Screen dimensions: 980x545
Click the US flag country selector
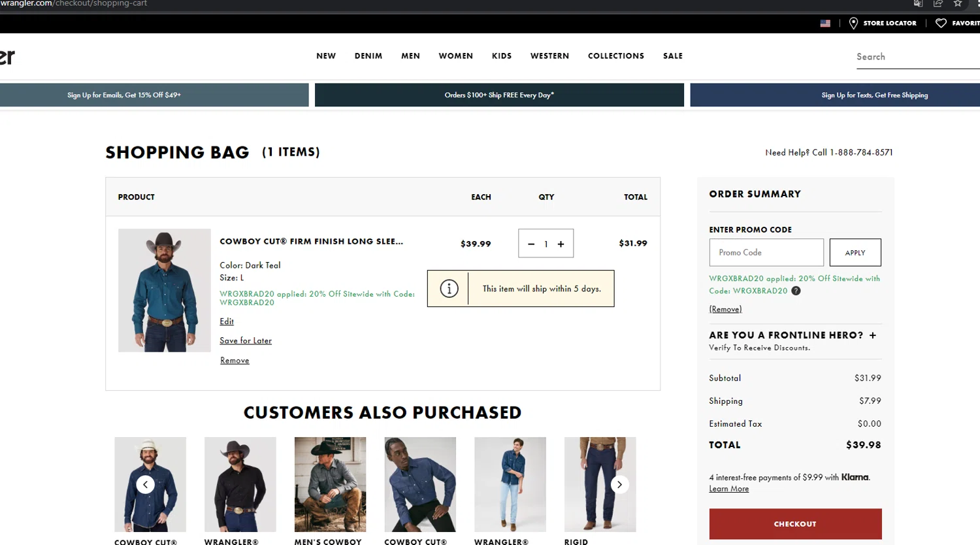[825, 24]
